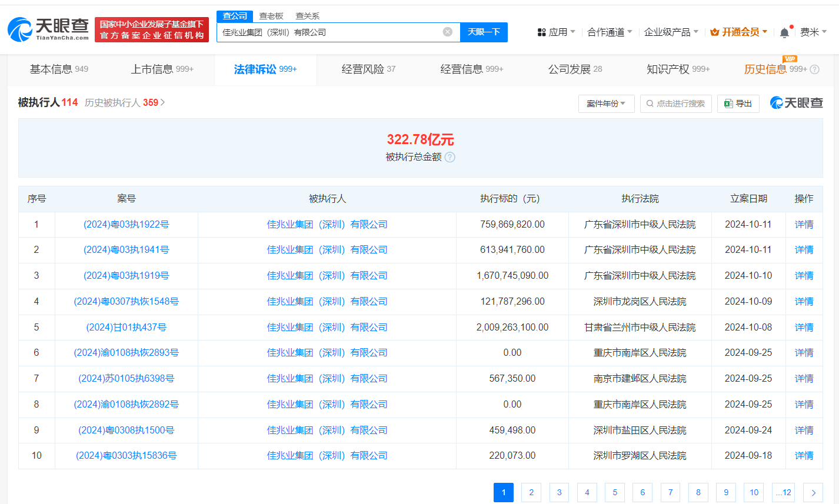Viewport: 839px width, 504px height.
Task: Switch to the 查老板 search tab
Action: [x=271, y=16]
